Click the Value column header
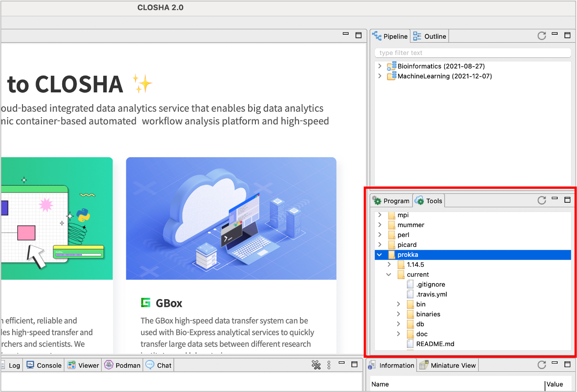 click(554, 384)
